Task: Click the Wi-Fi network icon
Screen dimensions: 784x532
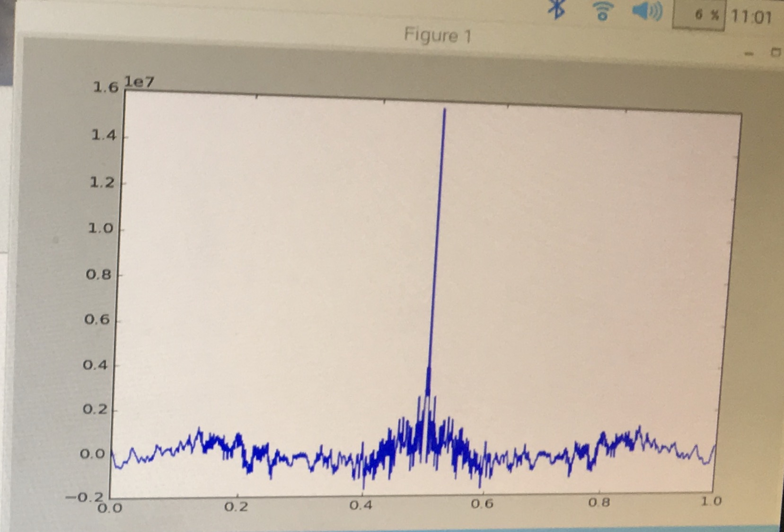Action: coord(603,11)
